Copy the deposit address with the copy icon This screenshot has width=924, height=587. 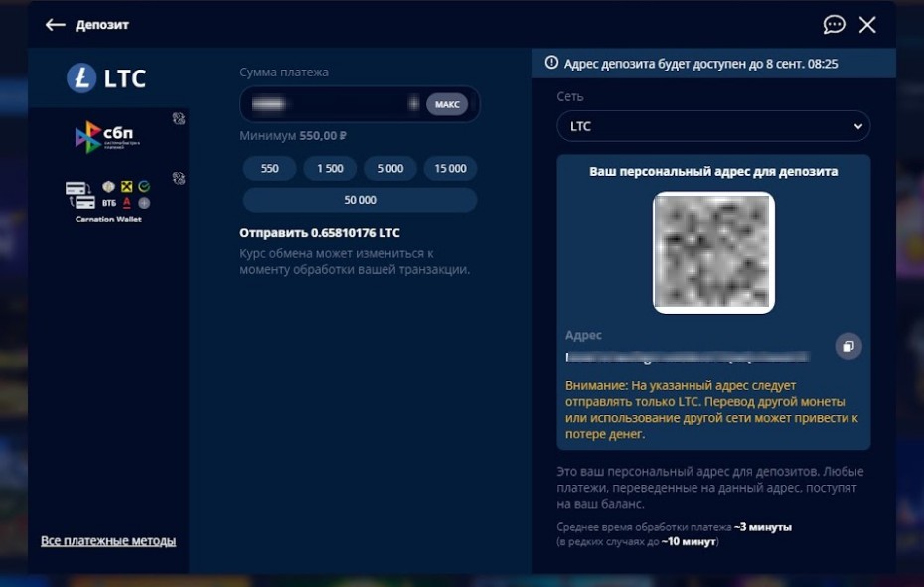click(x=847, y=346)
